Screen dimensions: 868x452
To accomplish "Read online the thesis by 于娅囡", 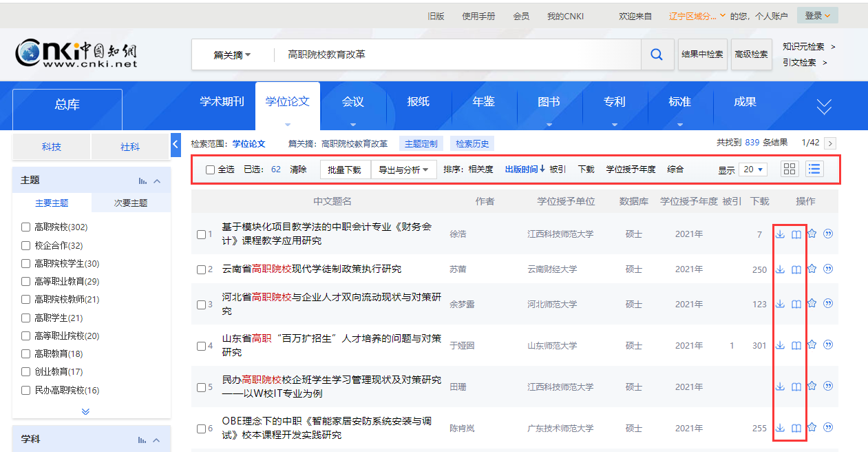I will [796, 345].
